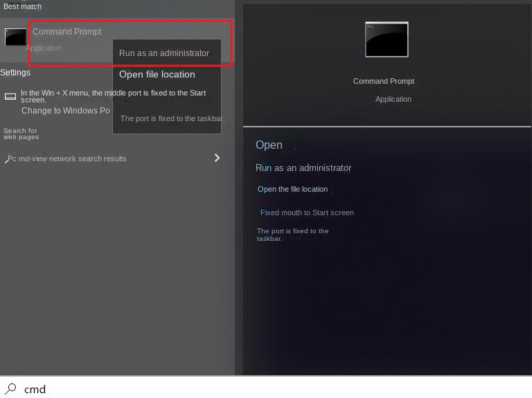Click the Command Prompt title in right pane
This screenshot has width=532, height=398.
tap(384, 82)
